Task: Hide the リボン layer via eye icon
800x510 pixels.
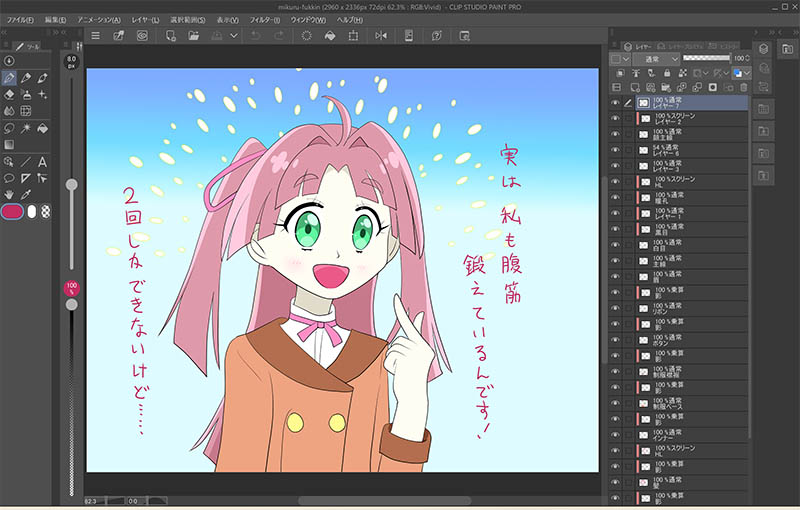Action: point(615,308)
